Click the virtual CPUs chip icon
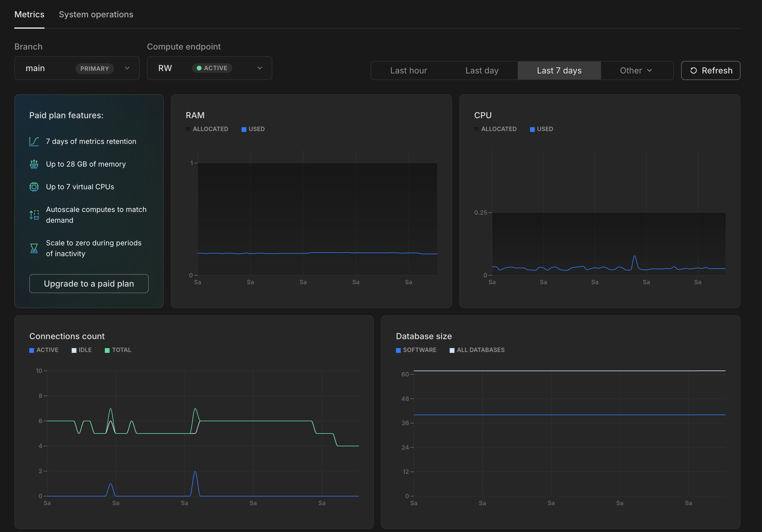The width and height of the screenshot is (762, 532). pyautogui.click(x=34, y=187)
